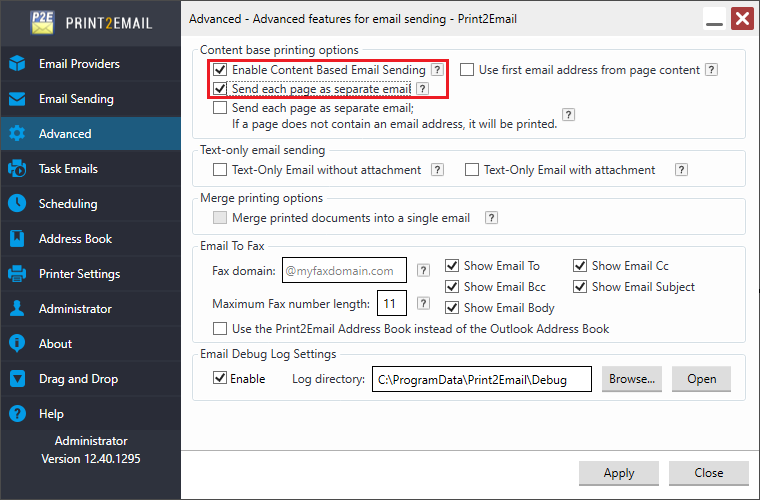The height and width of the screenshot is (500, 760).
Task: Uncheck the Show Email Bcc option
Action: pyautogui.click(x=452, y=287)
